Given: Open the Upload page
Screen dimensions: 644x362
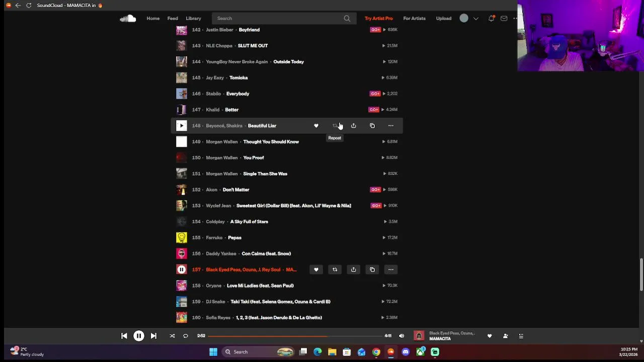Looking at the screenshot, I should tap(443, 19).
